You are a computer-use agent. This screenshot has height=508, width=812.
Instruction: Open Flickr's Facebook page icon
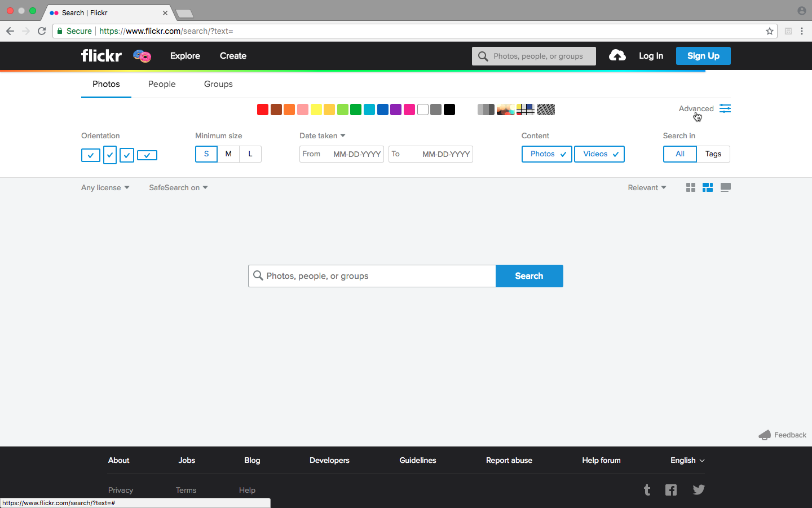[x=671, y=490]
